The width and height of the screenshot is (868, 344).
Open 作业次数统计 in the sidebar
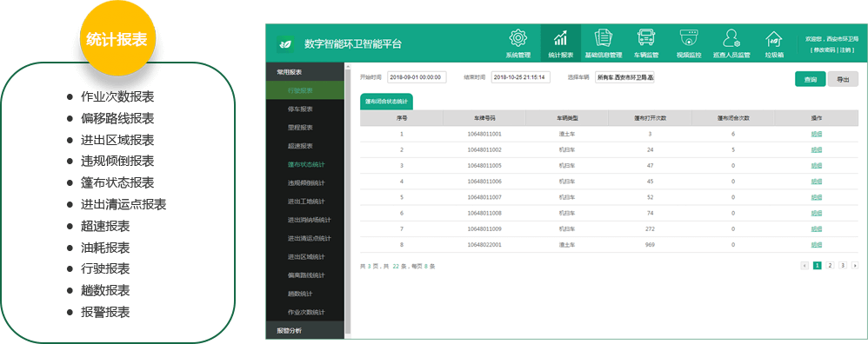click(305, 312)
